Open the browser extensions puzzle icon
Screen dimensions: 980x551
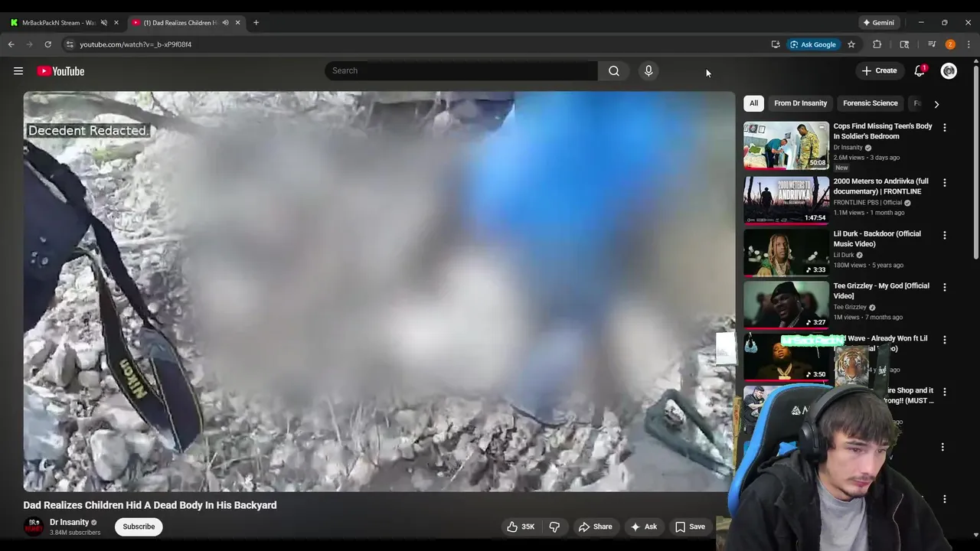pyautogui.click(x=877, y=44)
